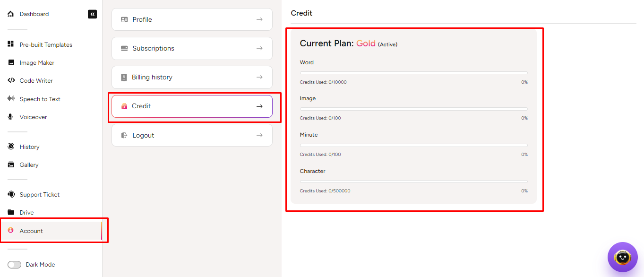Open Voiceover microphone icon
The width and height of the screenshot is (644, 277).
11,117
